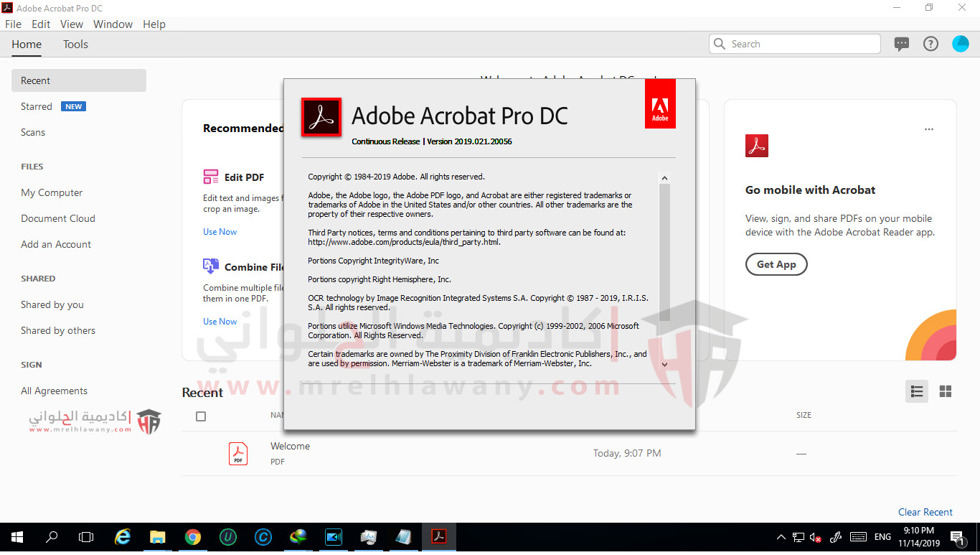Click the Welcome PDF file icon
Viewport: 980px width, 555px height.
point(238,454)
